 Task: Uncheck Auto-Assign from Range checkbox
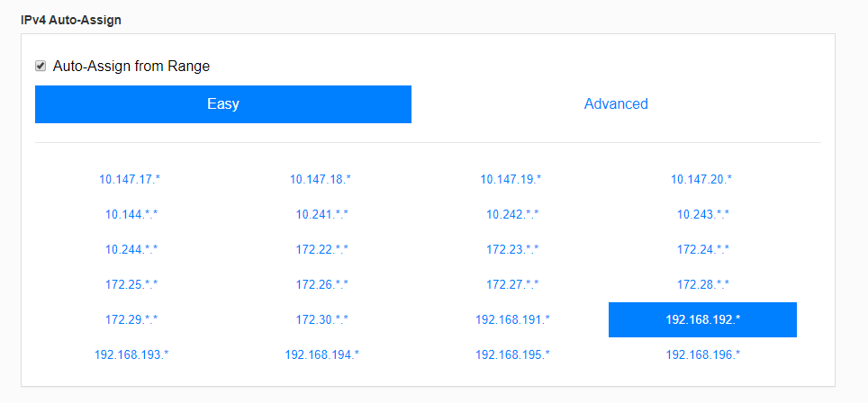point(40,67)
